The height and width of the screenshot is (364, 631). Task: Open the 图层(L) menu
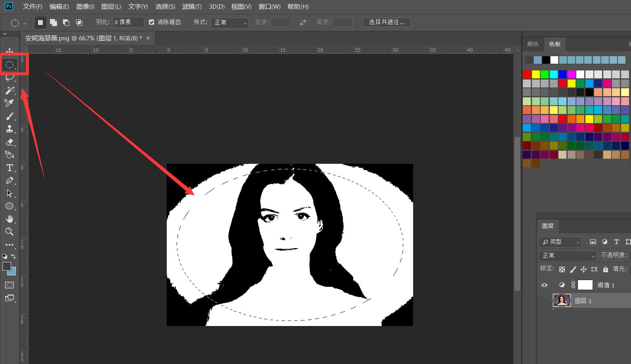tap(111, 7)
